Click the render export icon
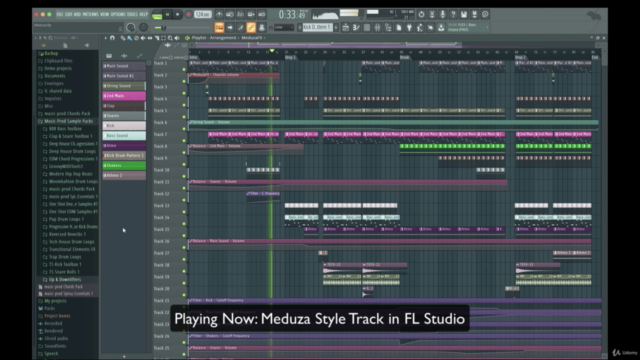640x360 pixels. pyautogui.click(x=474, y=14)
